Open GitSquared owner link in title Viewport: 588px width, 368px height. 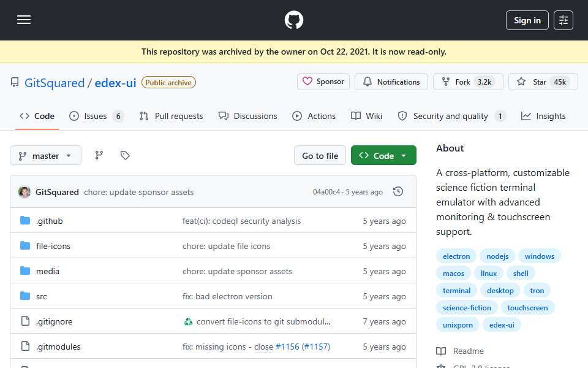point(55,83)
